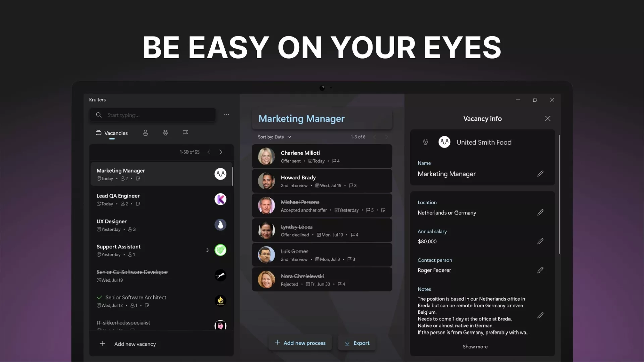Edit the Contact person pencil icon
The height and width of the screenshot is (362, 644).
[540, 270]
